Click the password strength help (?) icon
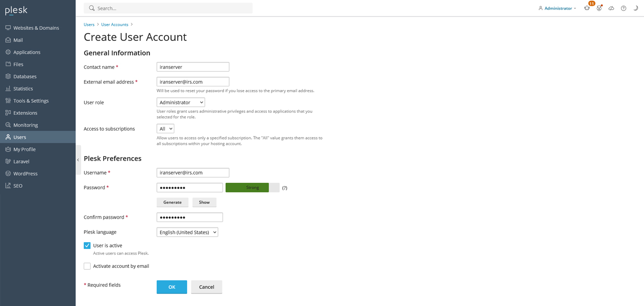The height and width of the screenshot is (306, 644). [x=284, y=188]
